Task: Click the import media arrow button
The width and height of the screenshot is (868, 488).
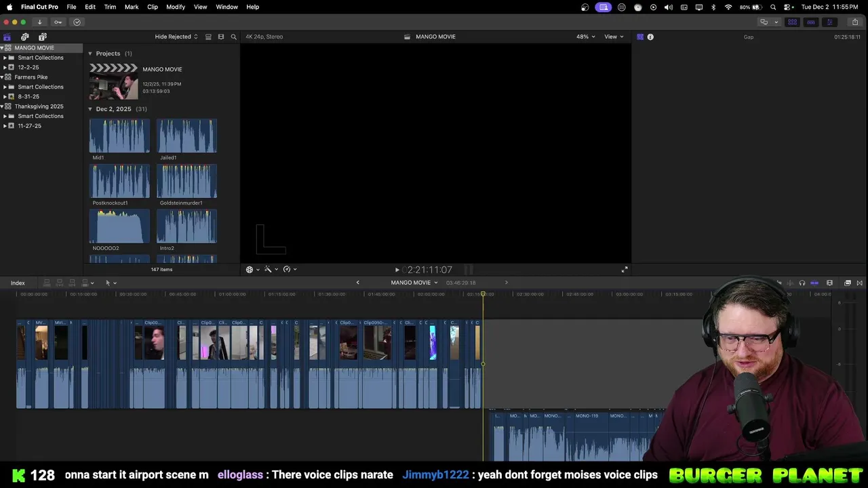Action: 39,22
